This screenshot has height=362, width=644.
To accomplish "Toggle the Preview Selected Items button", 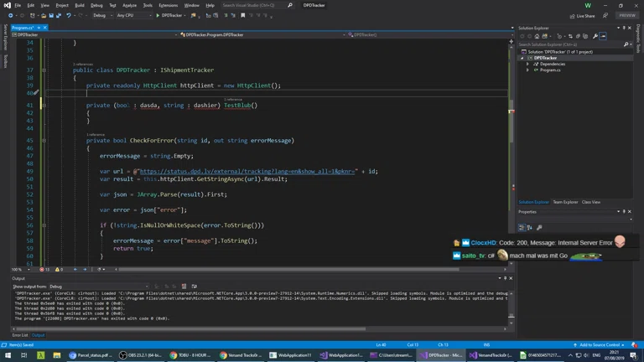I will (603, 36).
